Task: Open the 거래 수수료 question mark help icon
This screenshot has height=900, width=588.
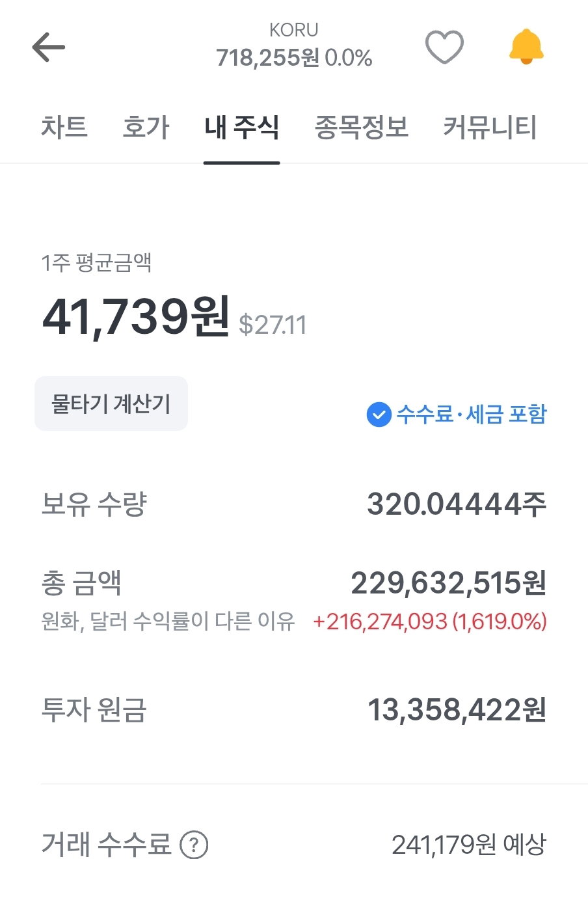Action: tap(193, 845)
